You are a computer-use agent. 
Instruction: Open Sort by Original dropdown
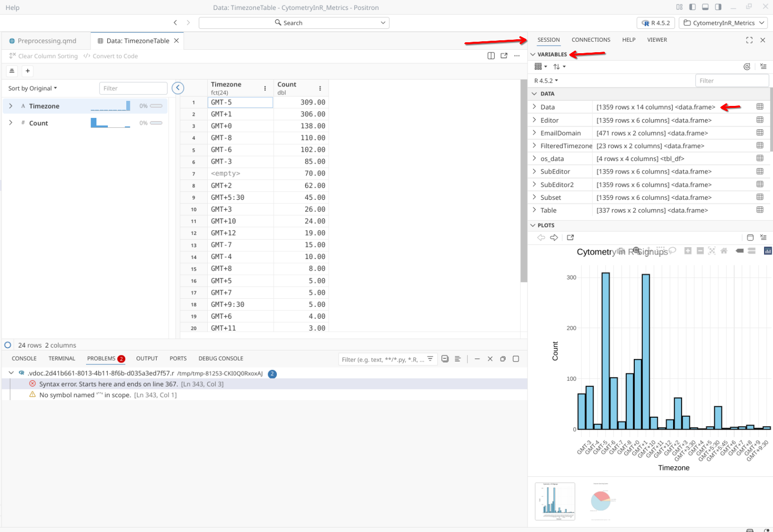33,89
